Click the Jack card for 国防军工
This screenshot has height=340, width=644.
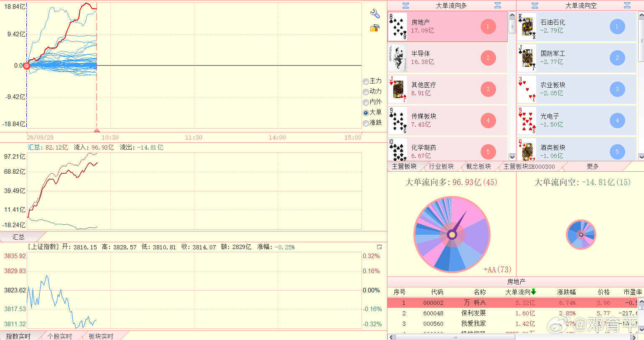(527, 58)
